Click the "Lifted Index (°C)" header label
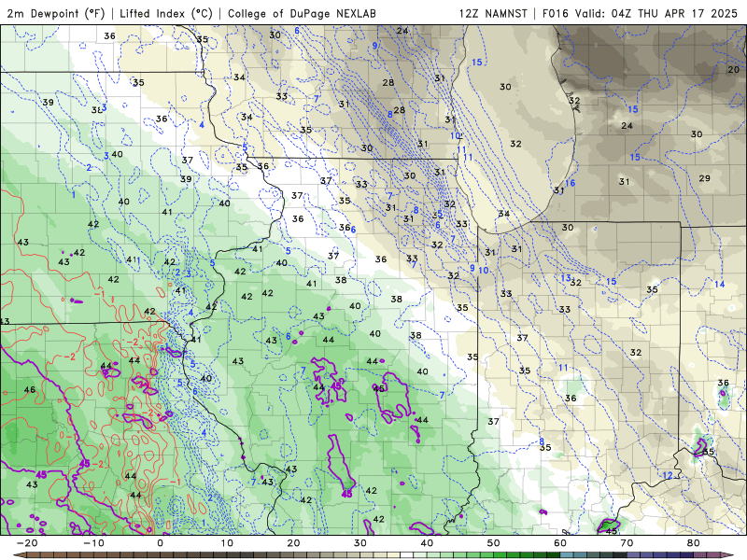The height and width of the screenshot is (560, 747). 166,13
